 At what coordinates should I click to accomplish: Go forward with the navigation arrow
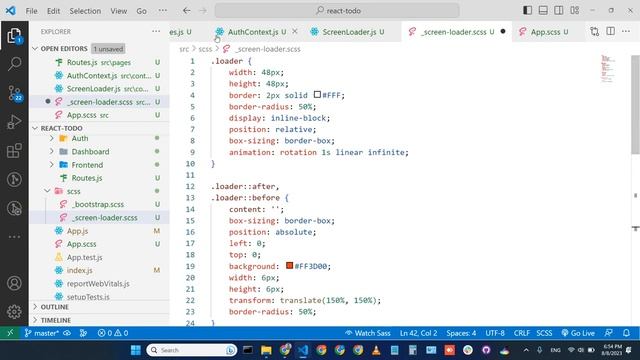pos(203,11)
